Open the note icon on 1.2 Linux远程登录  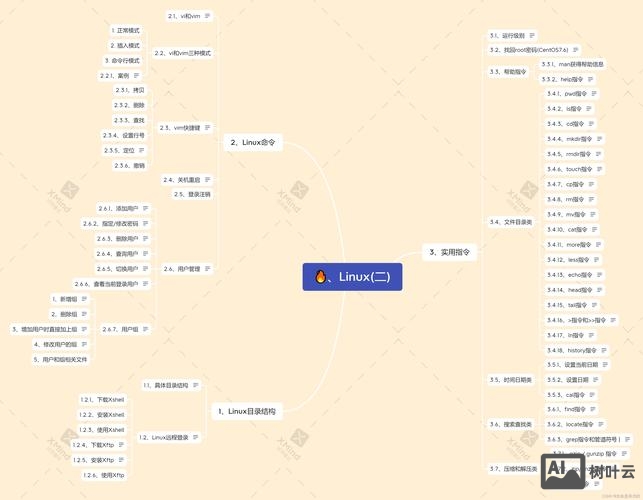(196, 437)
